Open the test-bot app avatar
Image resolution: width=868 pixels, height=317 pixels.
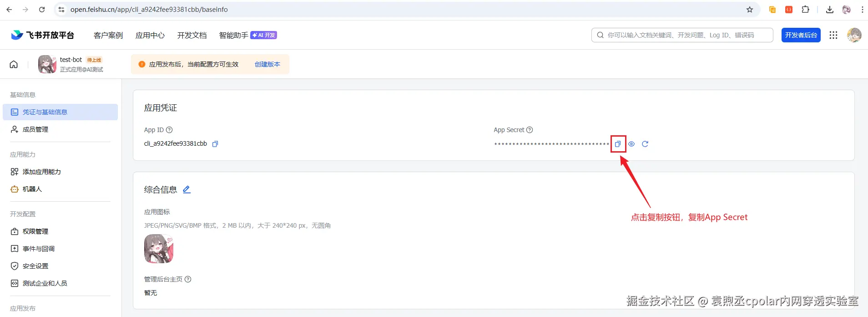tap(47, 64)
